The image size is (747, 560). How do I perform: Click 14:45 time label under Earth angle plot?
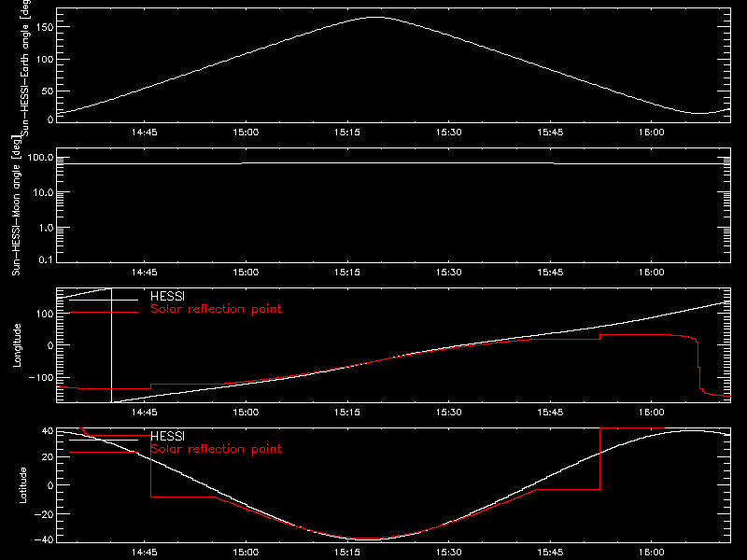point(145,133)
